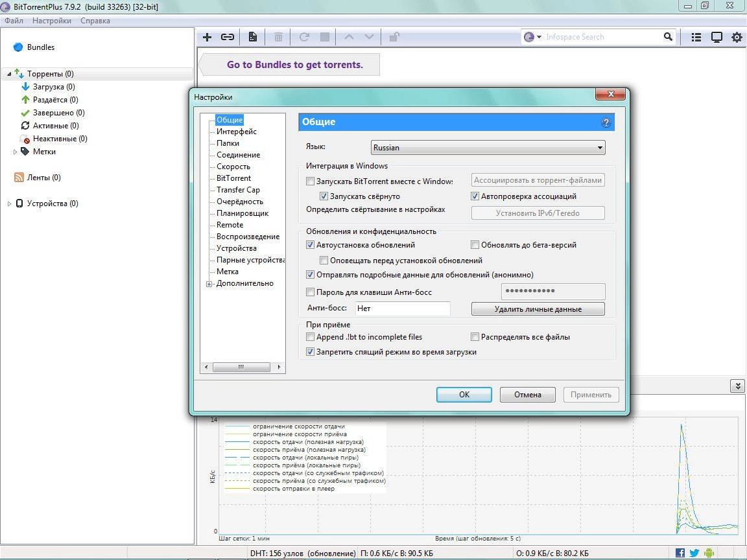The width and height of the screenshot is (747, 560).
Task: Click the Add Torrent plus icon
Action: (207, 37)
